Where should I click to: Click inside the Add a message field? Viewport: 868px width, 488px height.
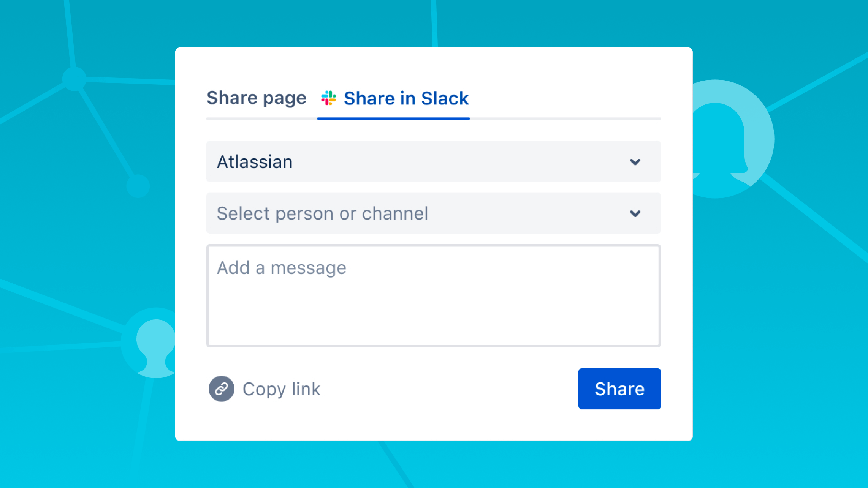[433, 296]
